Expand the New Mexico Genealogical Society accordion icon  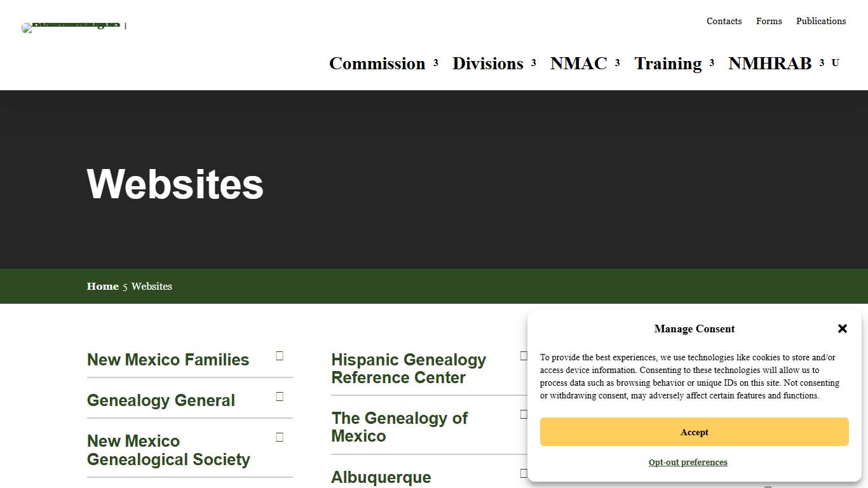pos(279,437)
